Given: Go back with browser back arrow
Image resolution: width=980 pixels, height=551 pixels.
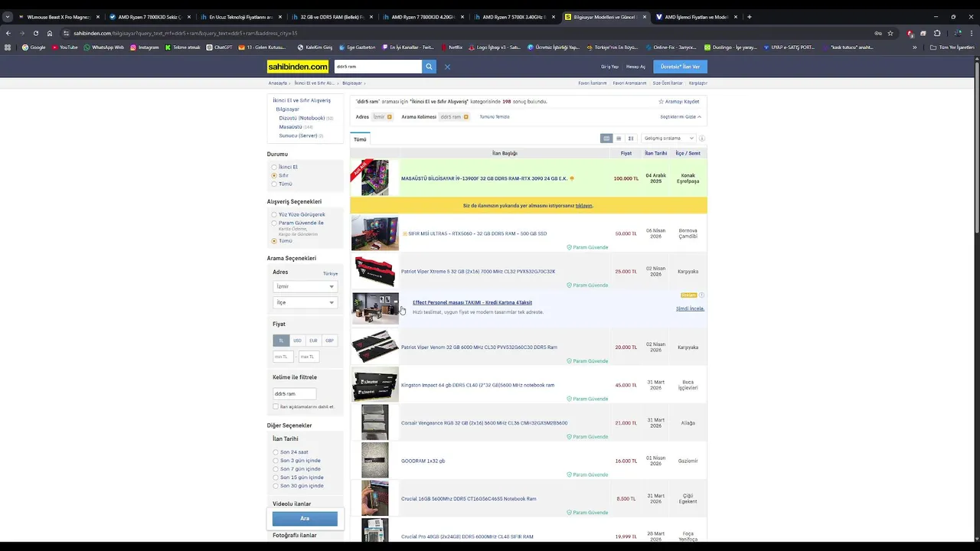Looking at the screenshot, I should [x=8, y=33].
